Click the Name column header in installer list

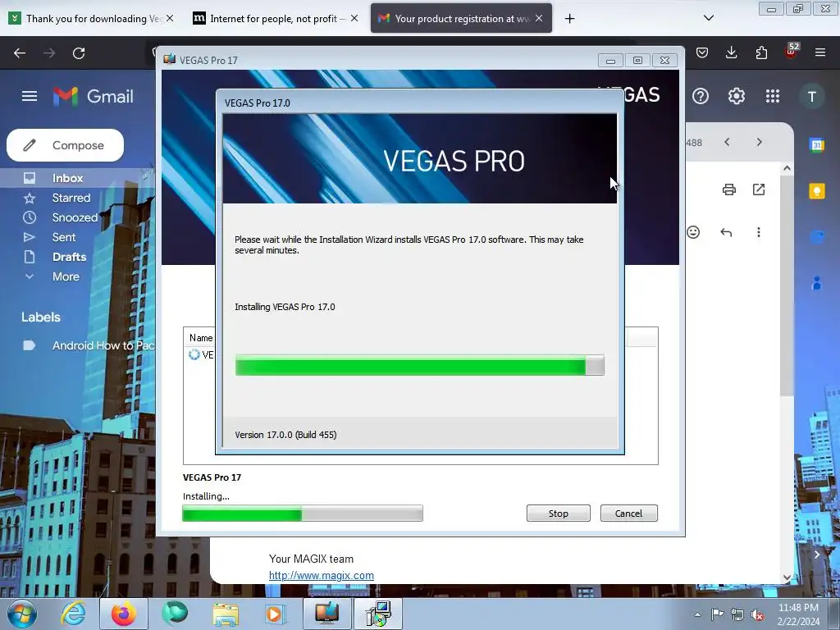tap(201, 338)
